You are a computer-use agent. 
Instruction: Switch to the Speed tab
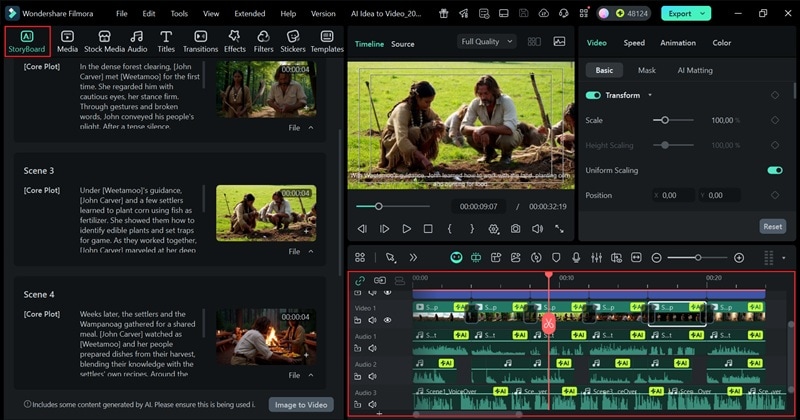click(x=634, y=43)
